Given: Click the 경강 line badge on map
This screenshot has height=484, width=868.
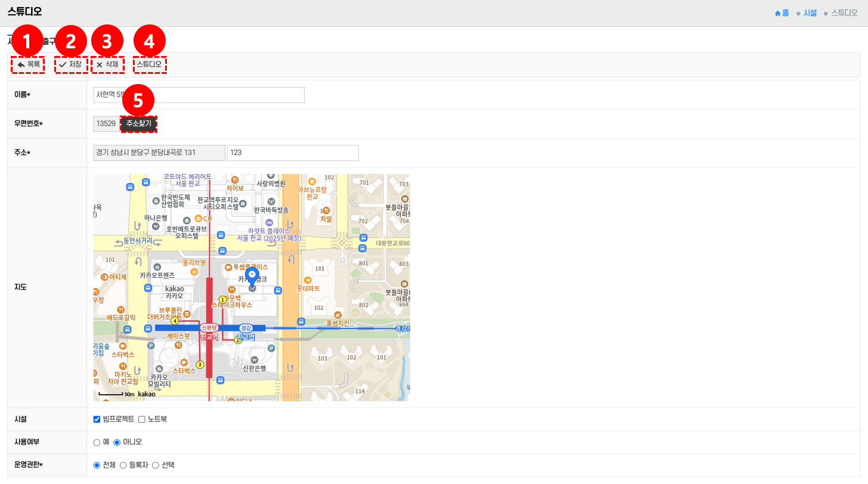Looking at the screenshot, I should [246, 328].
